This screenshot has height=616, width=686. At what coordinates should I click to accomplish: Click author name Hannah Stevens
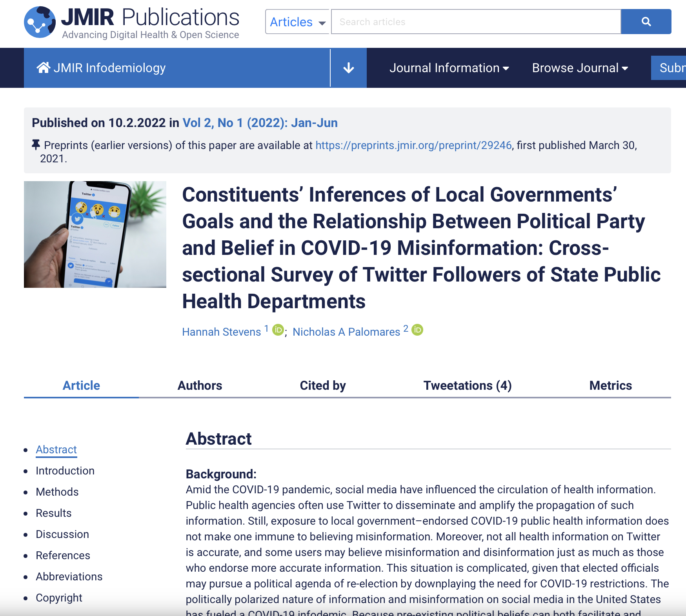point(221,332)
